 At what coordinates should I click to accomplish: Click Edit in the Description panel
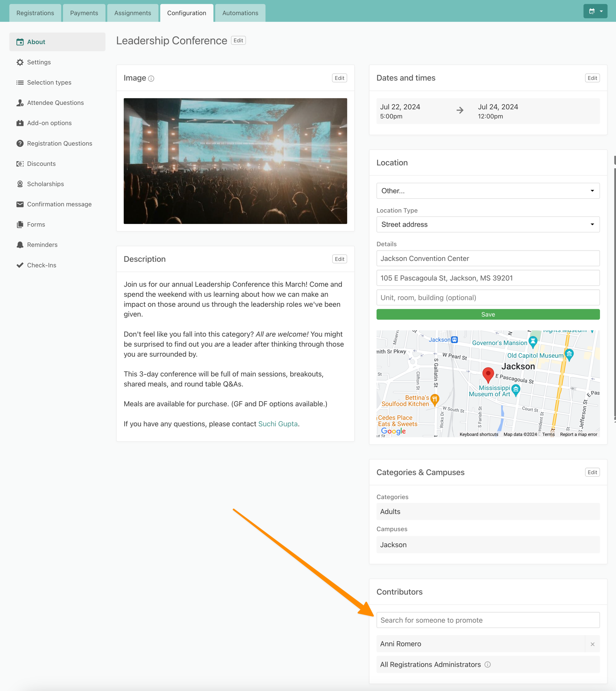coord(339,259)
